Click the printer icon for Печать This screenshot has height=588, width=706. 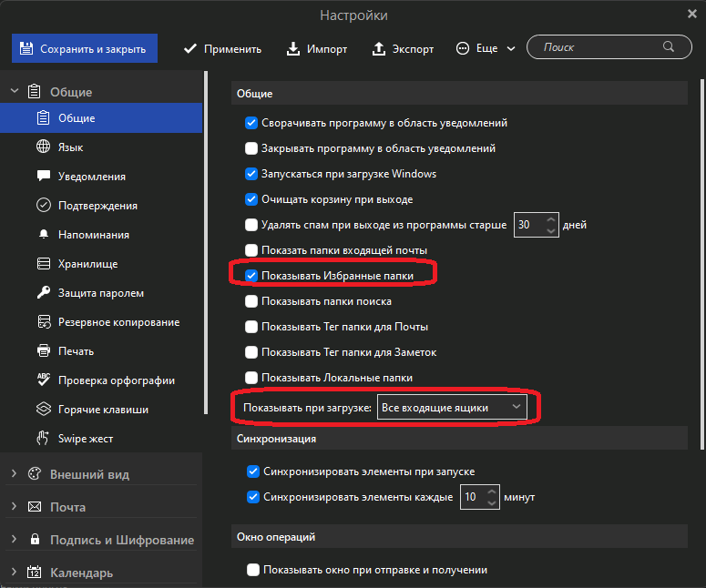pos(43,351)
